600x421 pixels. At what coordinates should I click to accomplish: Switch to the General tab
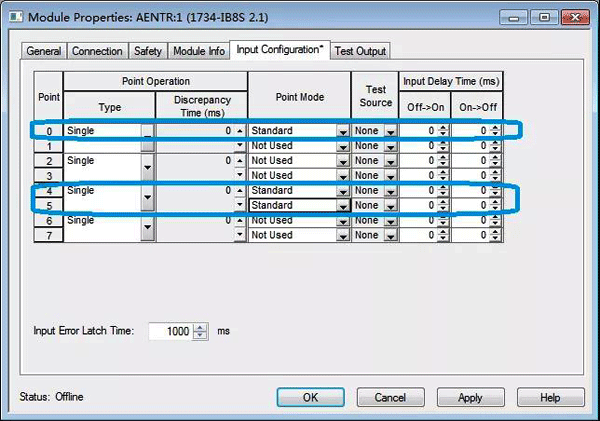pyautogui.click(x=43, y=51)
